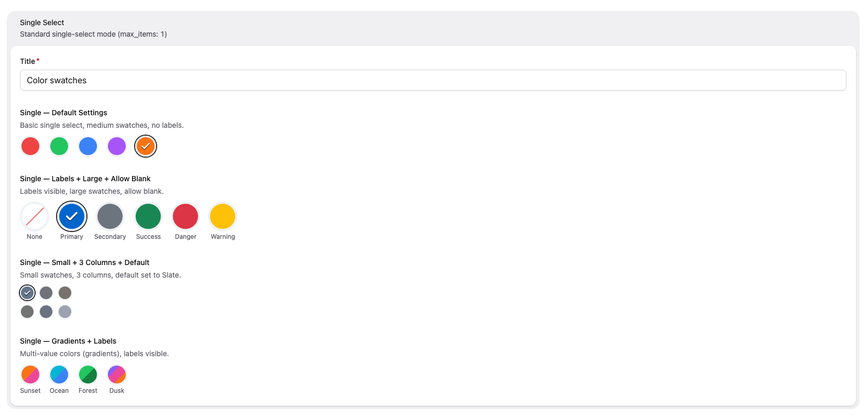
Task: Click the checked small Slate swatch
Action: point(27,293)
